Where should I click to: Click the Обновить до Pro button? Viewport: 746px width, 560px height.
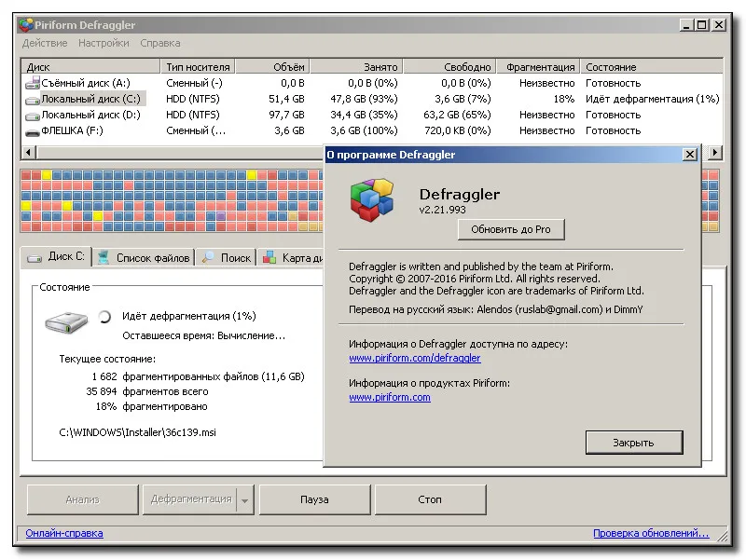tap(511, 229)
